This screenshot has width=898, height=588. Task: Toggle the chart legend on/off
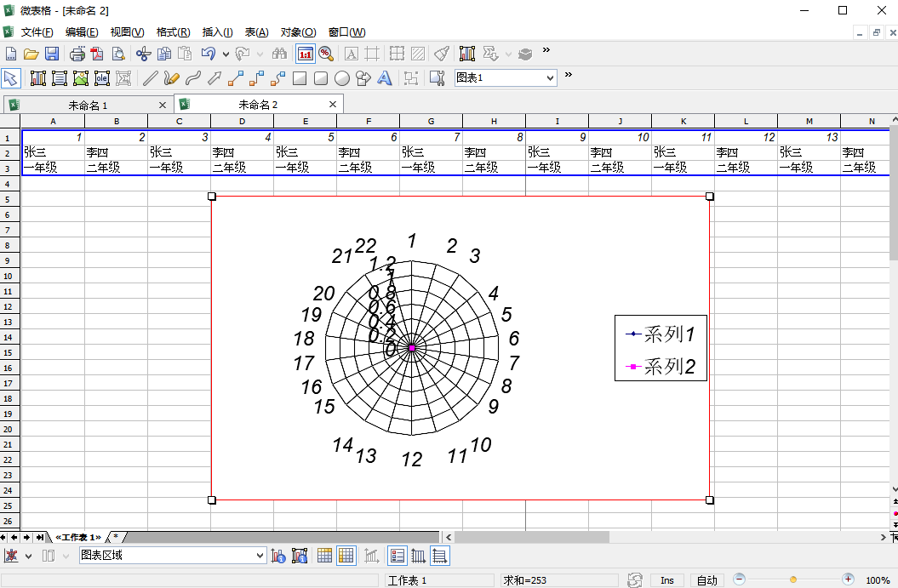tap(397, 557)
